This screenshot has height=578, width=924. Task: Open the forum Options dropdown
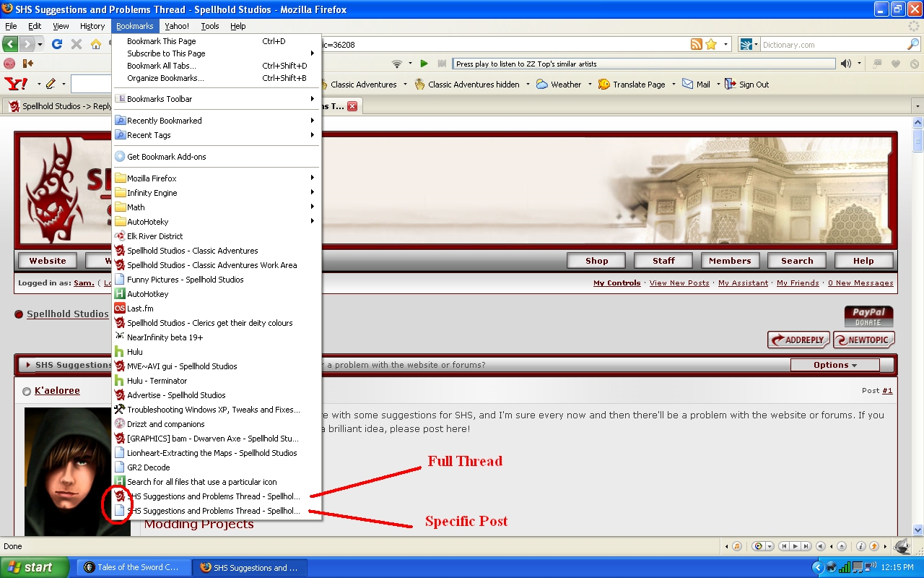[x=835, y=365]
